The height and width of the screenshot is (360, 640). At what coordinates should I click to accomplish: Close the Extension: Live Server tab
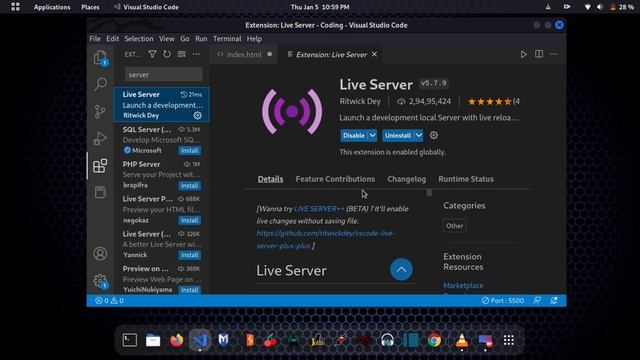point(374,54)
